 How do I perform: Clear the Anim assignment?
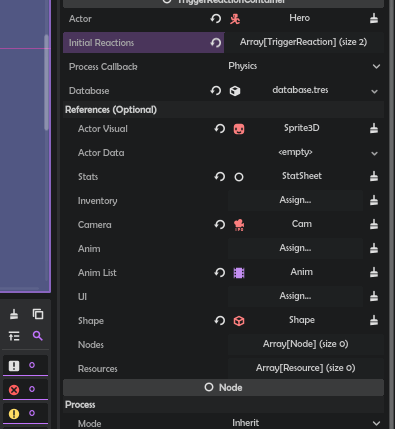[374, 249]
